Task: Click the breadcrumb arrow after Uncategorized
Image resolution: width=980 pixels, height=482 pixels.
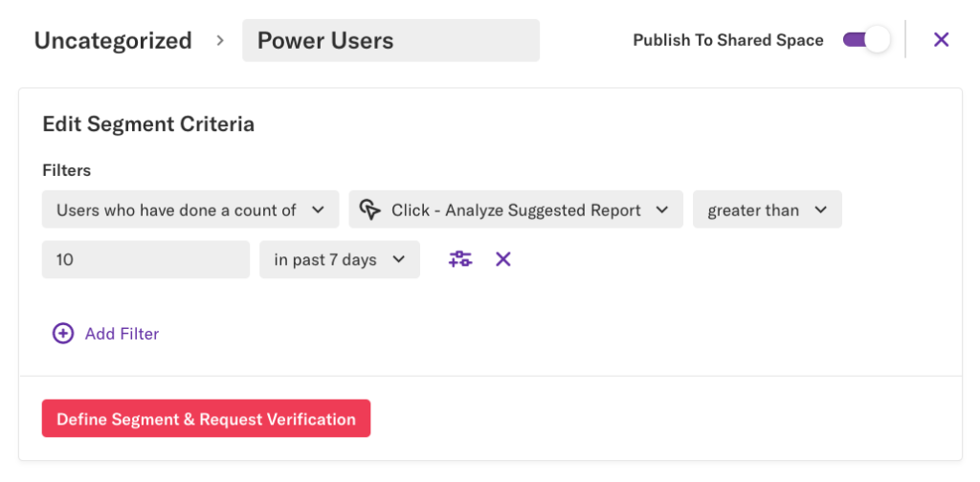Action: pyautogui.click(x=220, y=41)
